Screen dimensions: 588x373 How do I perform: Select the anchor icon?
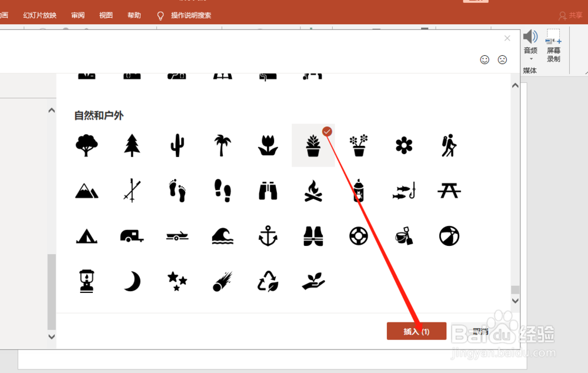pyautogui.click(x=268, y=236)
